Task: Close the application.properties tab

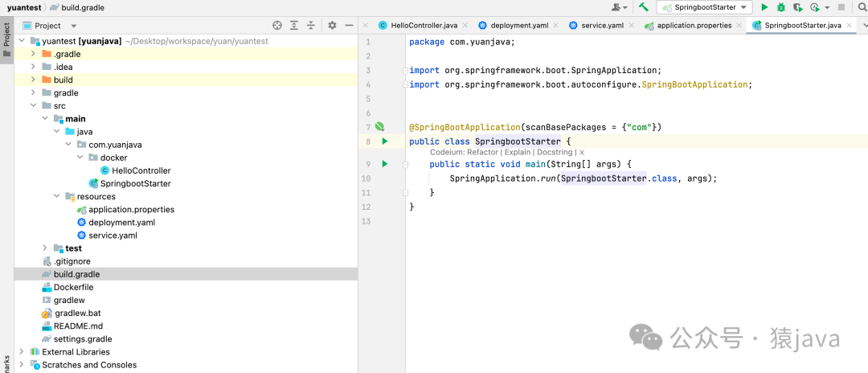Action: coord(739,26)
